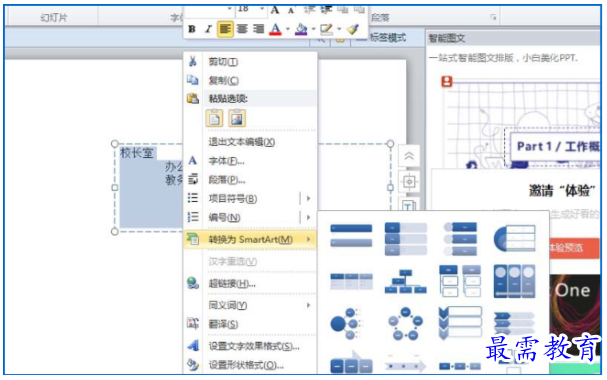Viewport: 607px width, 380px height.
Task: Choose the keep-text paste option icon
Action: tap(214, 118)
